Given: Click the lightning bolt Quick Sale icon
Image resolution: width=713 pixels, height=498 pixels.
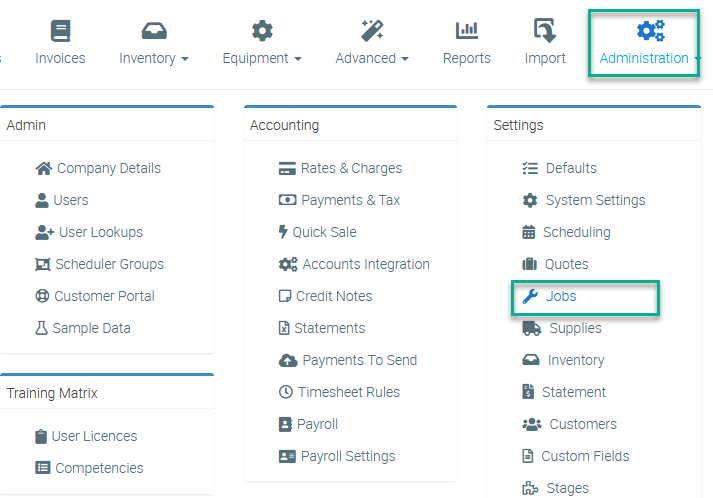Looking at the screenshot, I should (283, 232).
